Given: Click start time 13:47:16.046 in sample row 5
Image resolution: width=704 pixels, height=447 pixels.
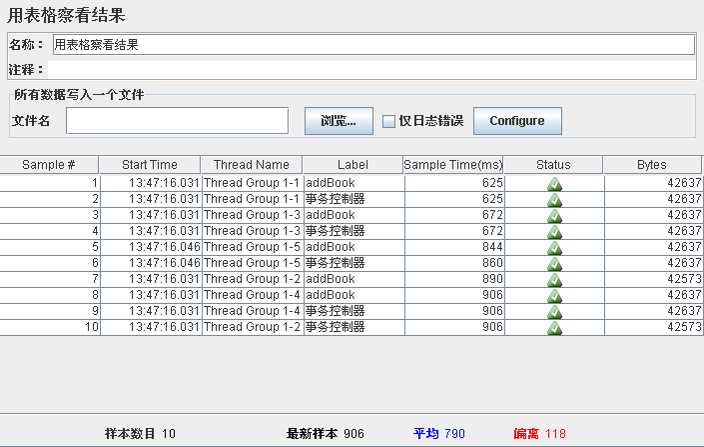Looking at the screenshot, I should (164, 247).
